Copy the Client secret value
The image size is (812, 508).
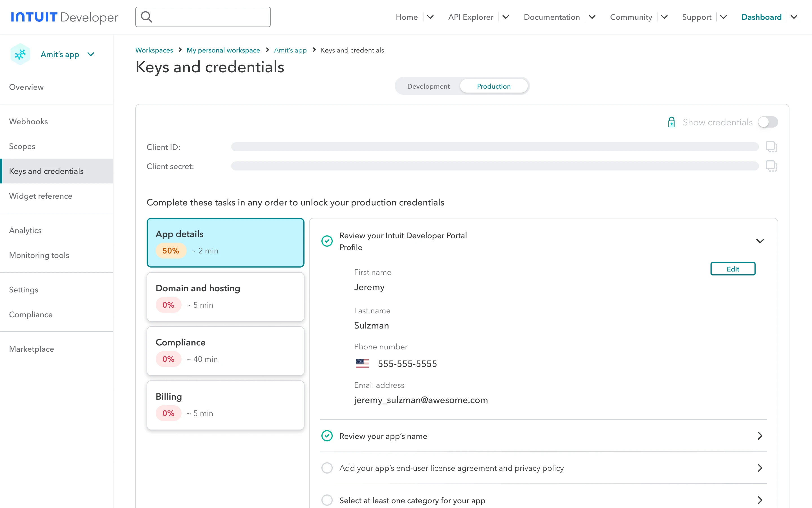771,166
